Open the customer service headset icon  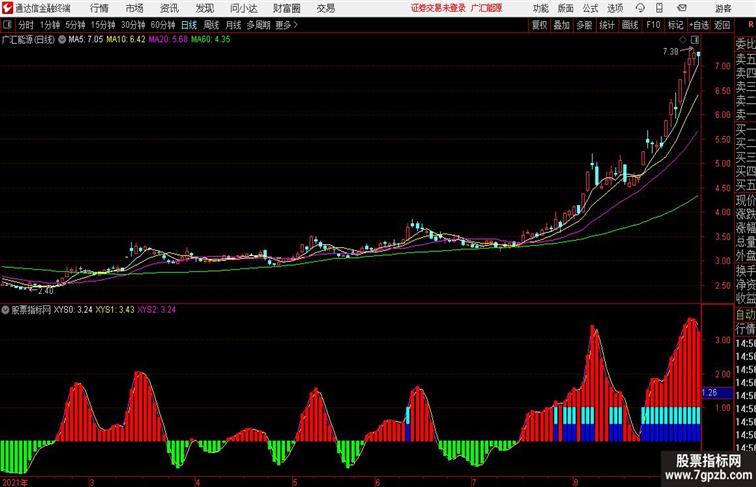(x=640, y=8)
